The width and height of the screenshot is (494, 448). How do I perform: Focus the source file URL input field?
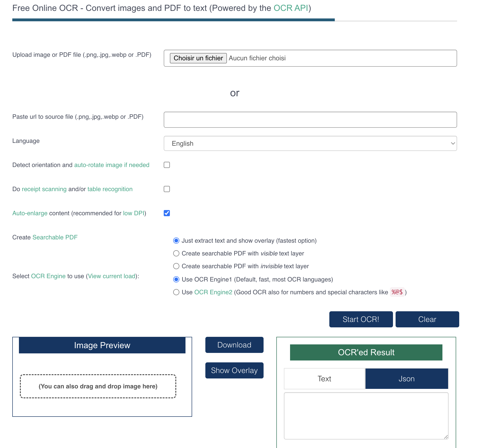[310, 119]
